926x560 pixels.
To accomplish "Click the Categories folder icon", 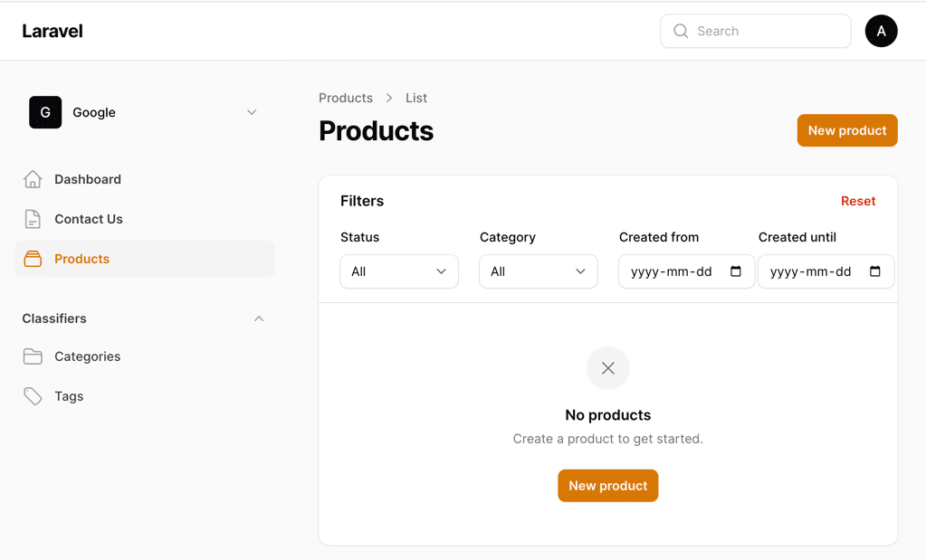I will tap(33, 356).
